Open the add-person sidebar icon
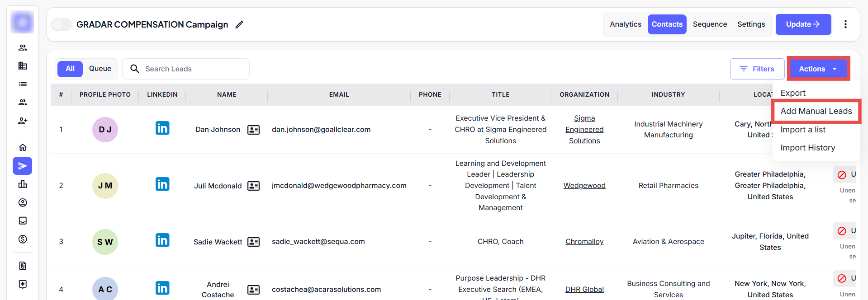 pyautogui.click(x=23, y=121)
